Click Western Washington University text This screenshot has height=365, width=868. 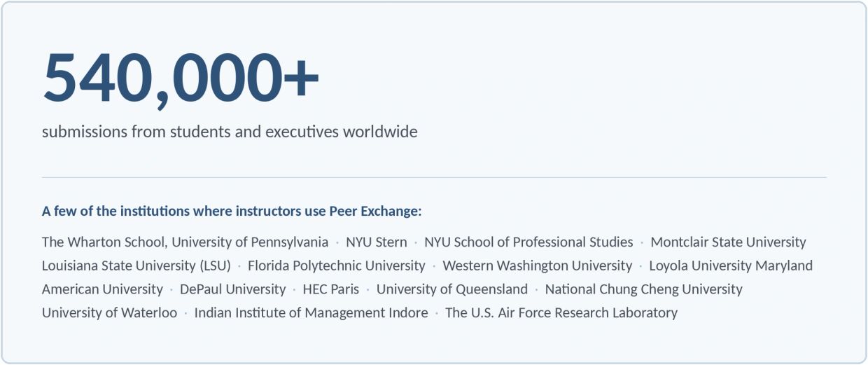pyautogui.click(x=537, y=266)
